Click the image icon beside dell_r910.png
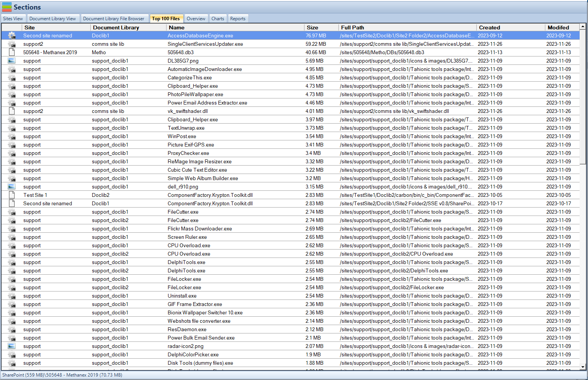This screenshot has width=588, height=380. 11,187
